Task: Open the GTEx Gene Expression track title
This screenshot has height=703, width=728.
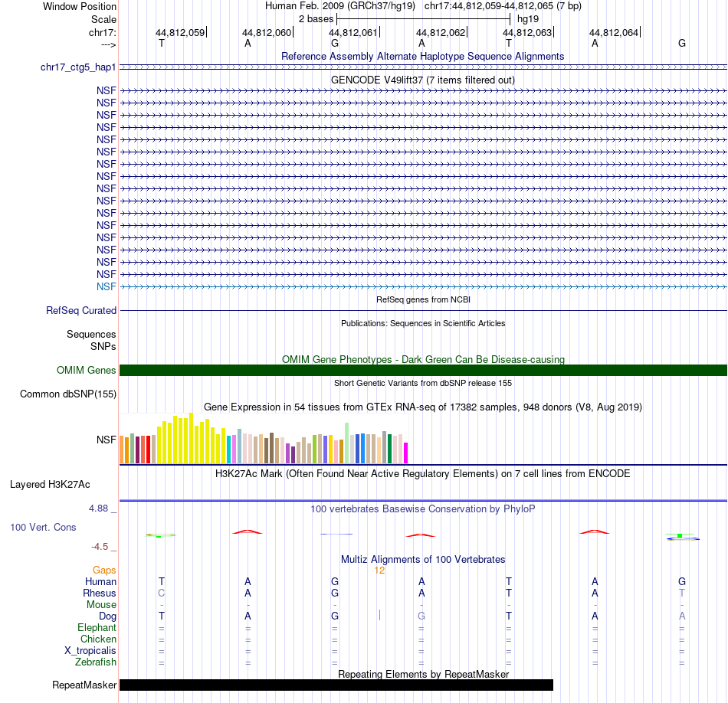Action: [x=423, y=407]
